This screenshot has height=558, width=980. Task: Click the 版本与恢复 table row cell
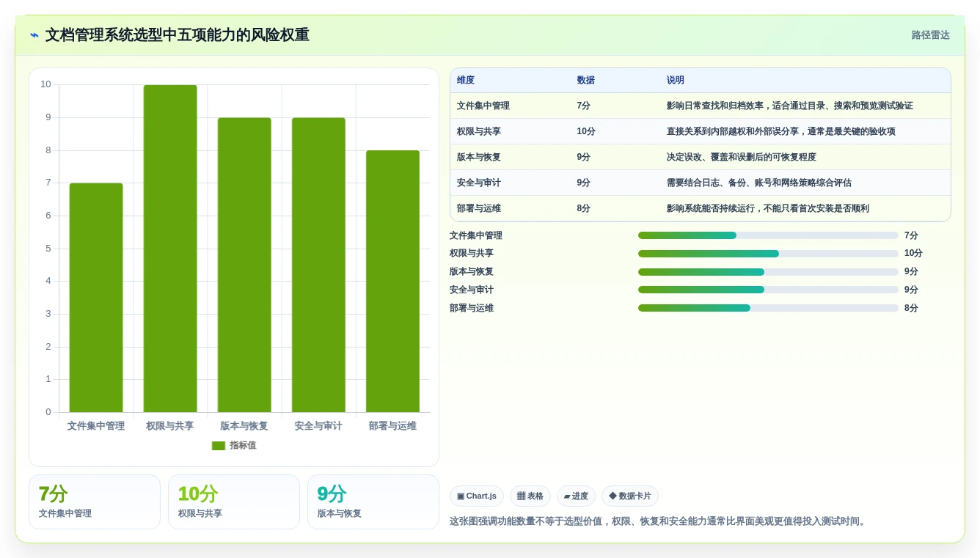pyautogui.click(x=479, y=158)
